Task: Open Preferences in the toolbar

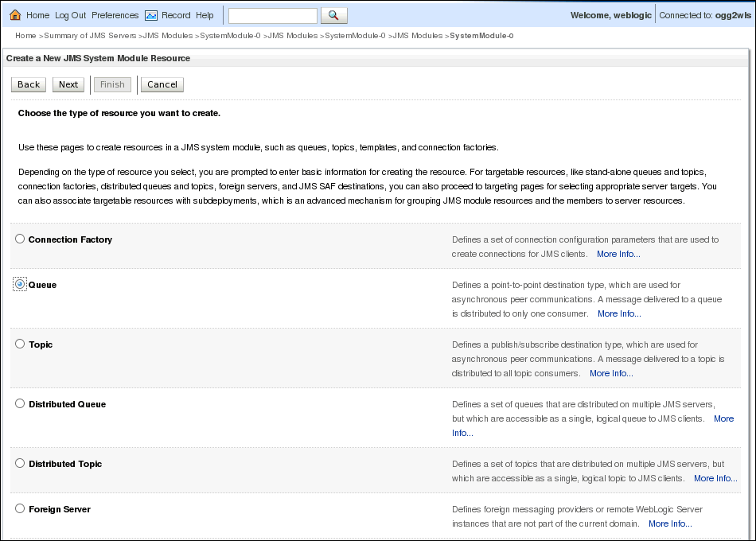Action: pyautogui.click(x=115, y=15)
